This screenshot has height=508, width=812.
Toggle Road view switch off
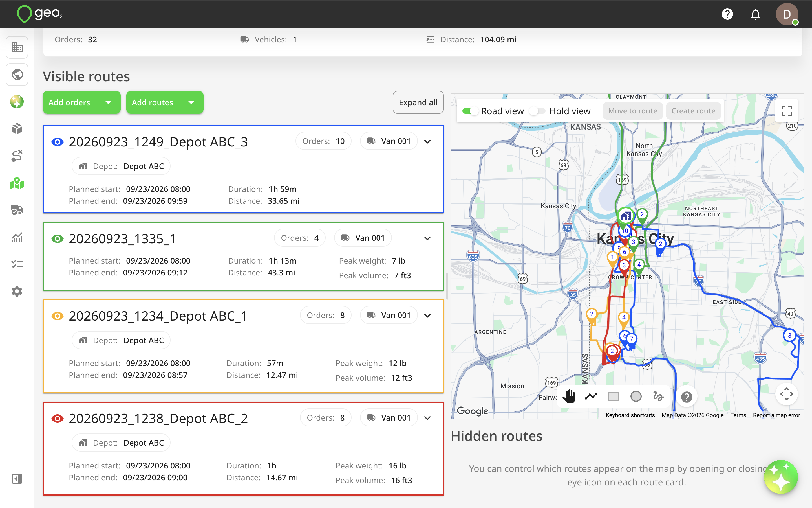click(470, 111)
